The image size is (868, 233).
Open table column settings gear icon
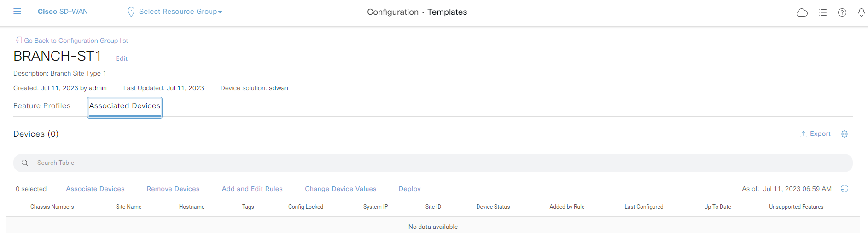(845, 134)
